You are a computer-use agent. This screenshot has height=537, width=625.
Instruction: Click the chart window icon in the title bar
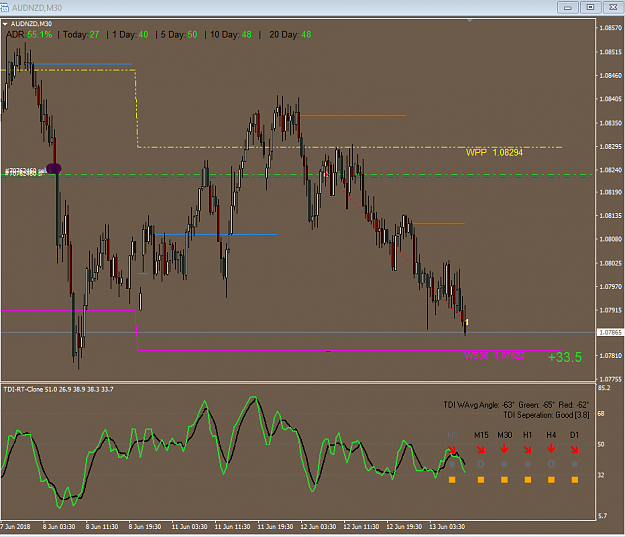tap(4, 7)
